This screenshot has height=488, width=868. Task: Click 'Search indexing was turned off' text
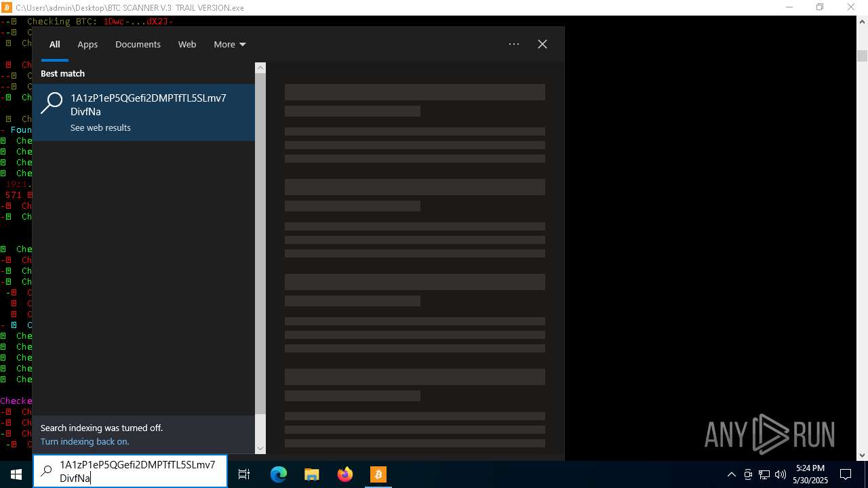102,428
